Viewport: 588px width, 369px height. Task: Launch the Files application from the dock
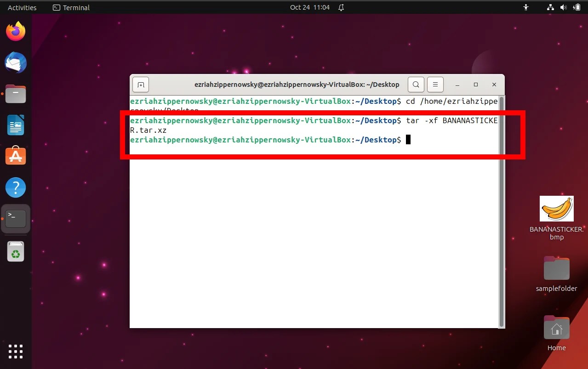[15, 93]
